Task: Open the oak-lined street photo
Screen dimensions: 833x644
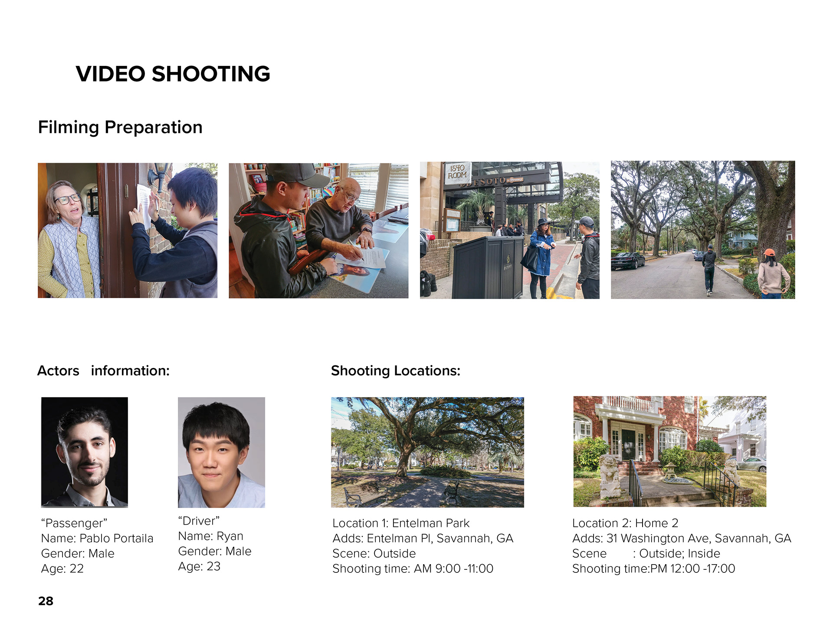Action: point(702,230)
